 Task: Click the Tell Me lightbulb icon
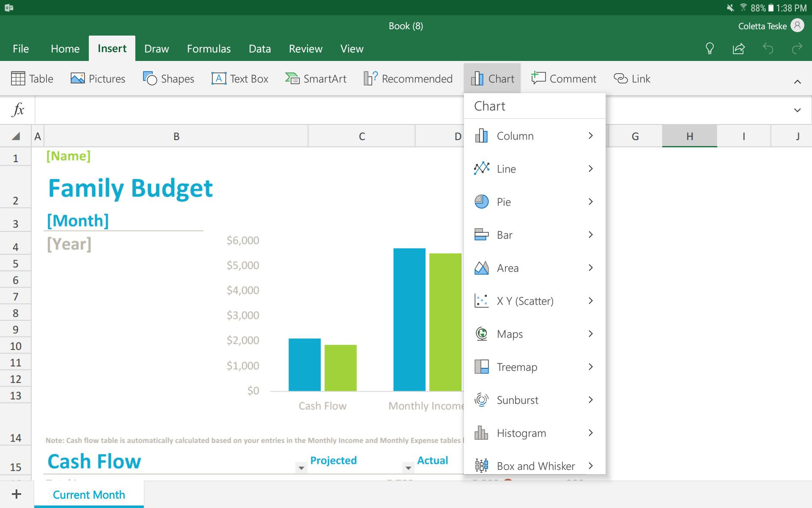click(710, 49)
